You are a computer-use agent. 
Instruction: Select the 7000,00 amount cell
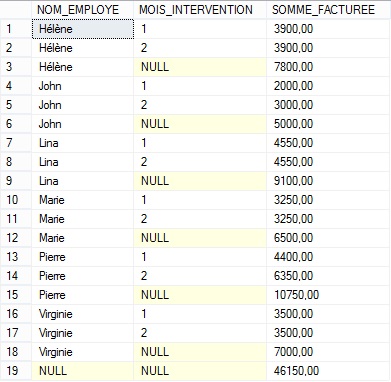[x=329, y=352]
